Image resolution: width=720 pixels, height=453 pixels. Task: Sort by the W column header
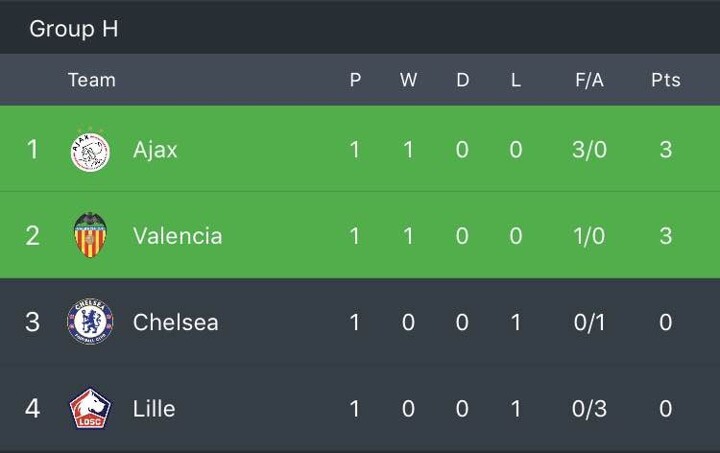click(x=408, y=80)
